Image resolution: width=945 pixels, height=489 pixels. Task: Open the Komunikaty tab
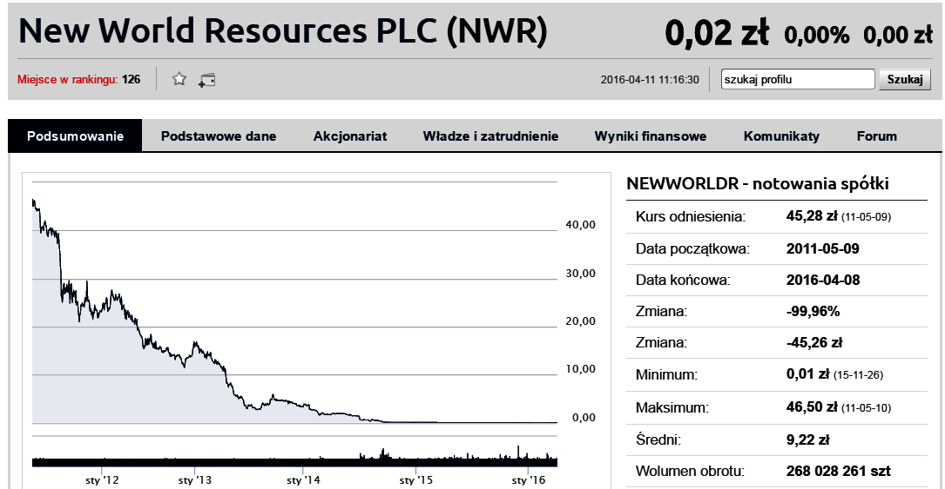click(x=781, y=136)
